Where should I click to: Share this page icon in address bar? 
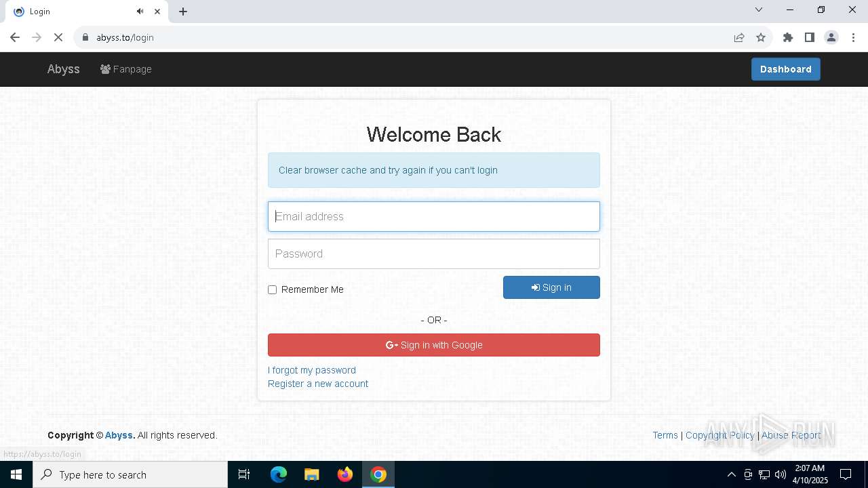pos(739,37)
